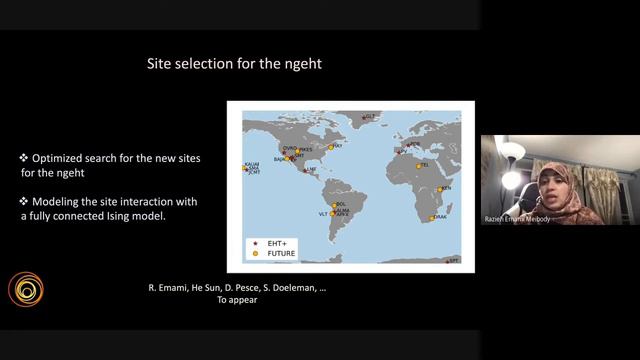The image size is (640, 360).
Task: Click the speaker name label on webcam
Action: 517,219
